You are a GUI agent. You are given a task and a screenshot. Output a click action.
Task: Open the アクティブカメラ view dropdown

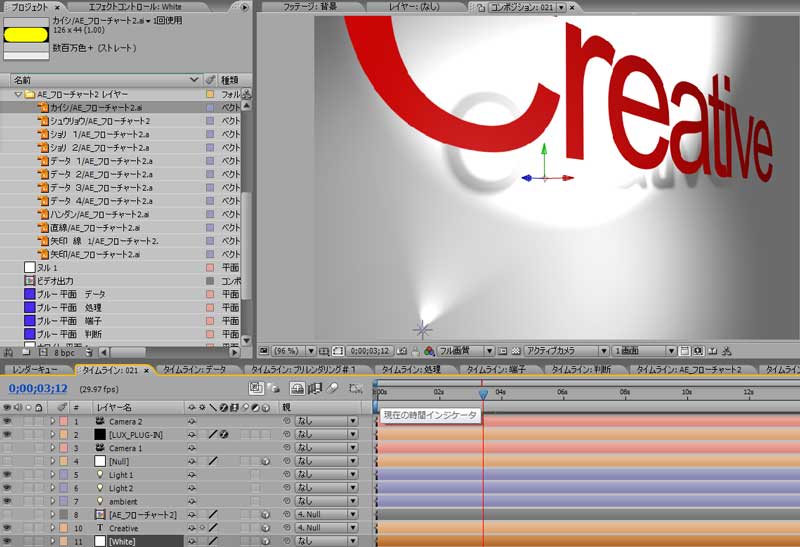tap(566, 351)
